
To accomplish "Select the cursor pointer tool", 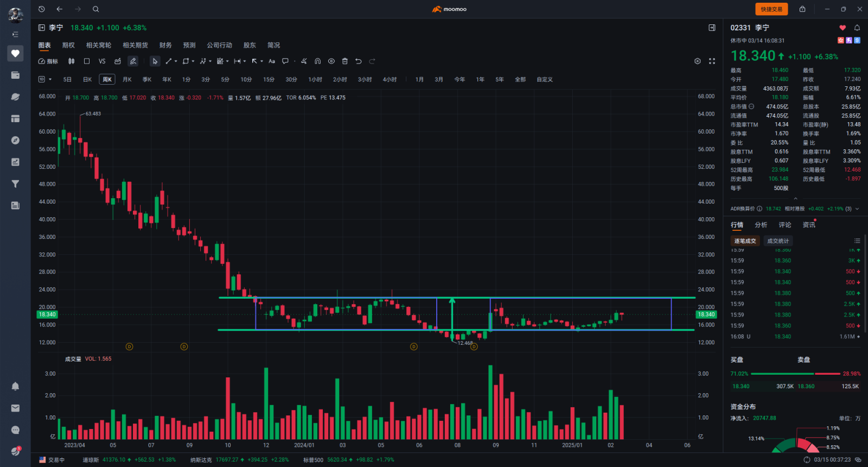I will pyautogui.click(x=155, y=61).
